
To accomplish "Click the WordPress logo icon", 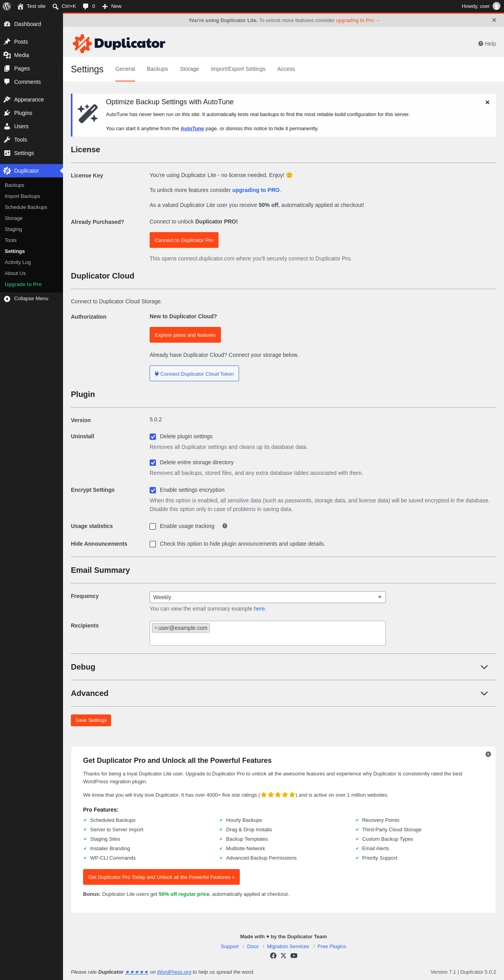I will pyautogui.click(x=7, y=6).
